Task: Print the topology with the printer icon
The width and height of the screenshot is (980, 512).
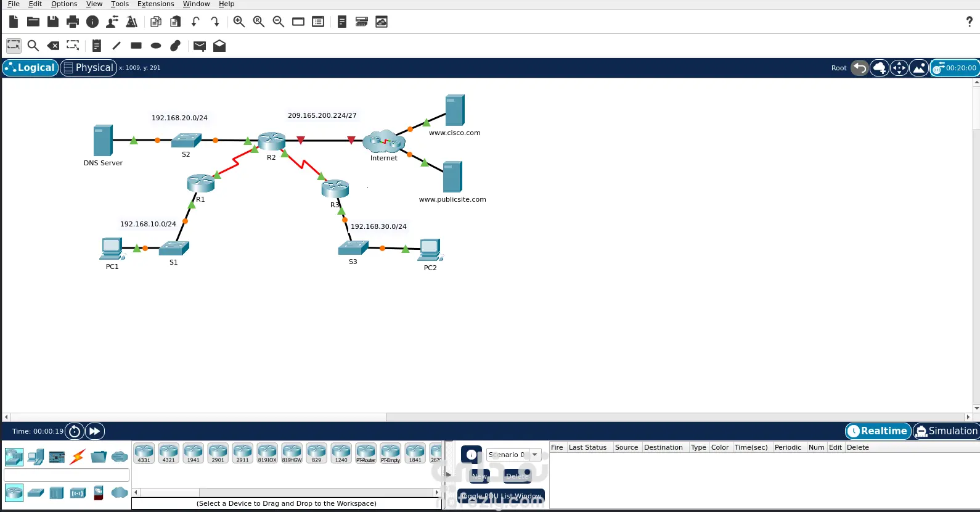Action: (x=73, y=22)
